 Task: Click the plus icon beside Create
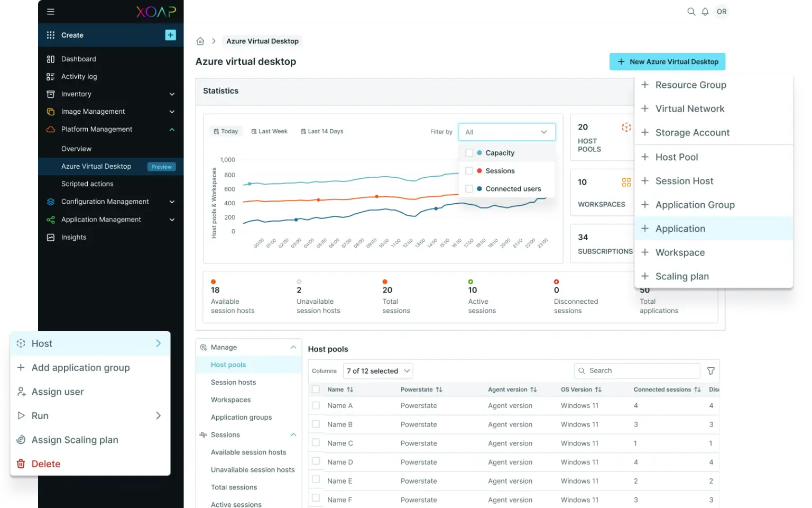(170, 35)
